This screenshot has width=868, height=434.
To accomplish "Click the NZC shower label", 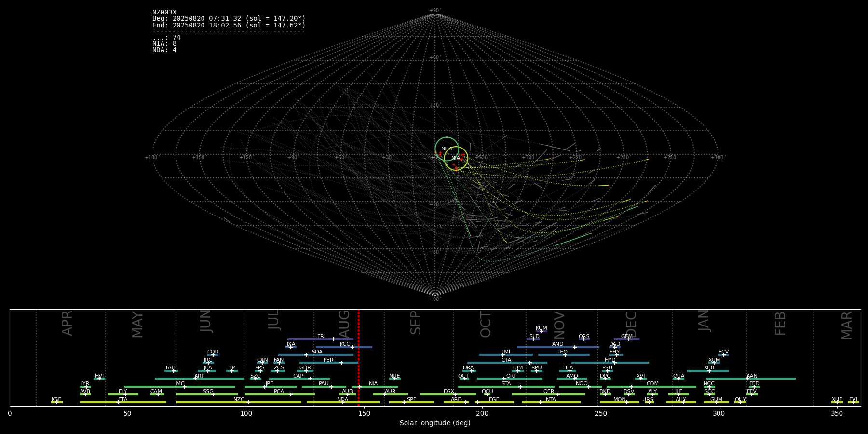I will pyautogui.click(x=239, y=400).
